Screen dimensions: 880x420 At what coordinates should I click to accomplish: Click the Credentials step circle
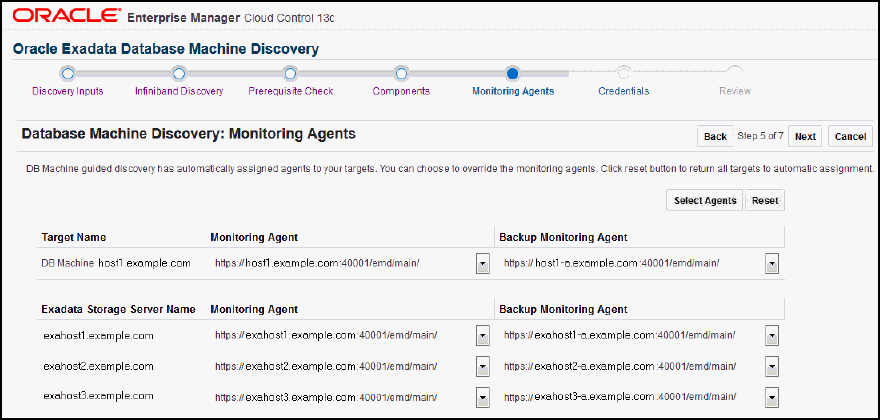point(623,73)
